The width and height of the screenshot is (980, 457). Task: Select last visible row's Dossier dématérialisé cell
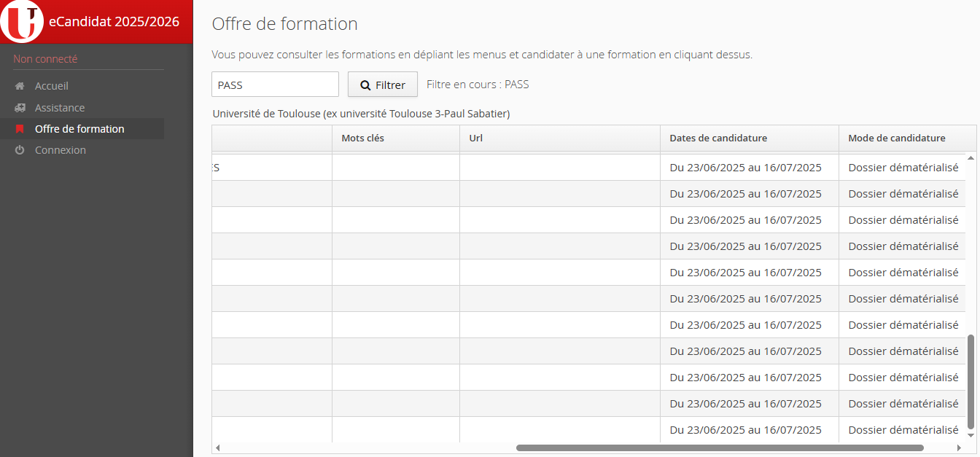point(903,430)
